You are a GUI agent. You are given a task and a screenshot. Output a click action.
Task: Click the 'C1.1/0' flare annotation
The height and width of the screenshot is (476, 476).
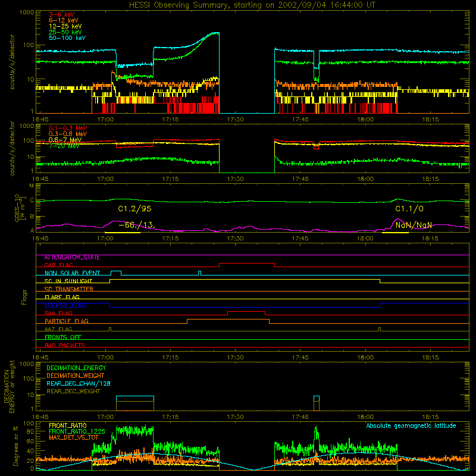point(409,209)
